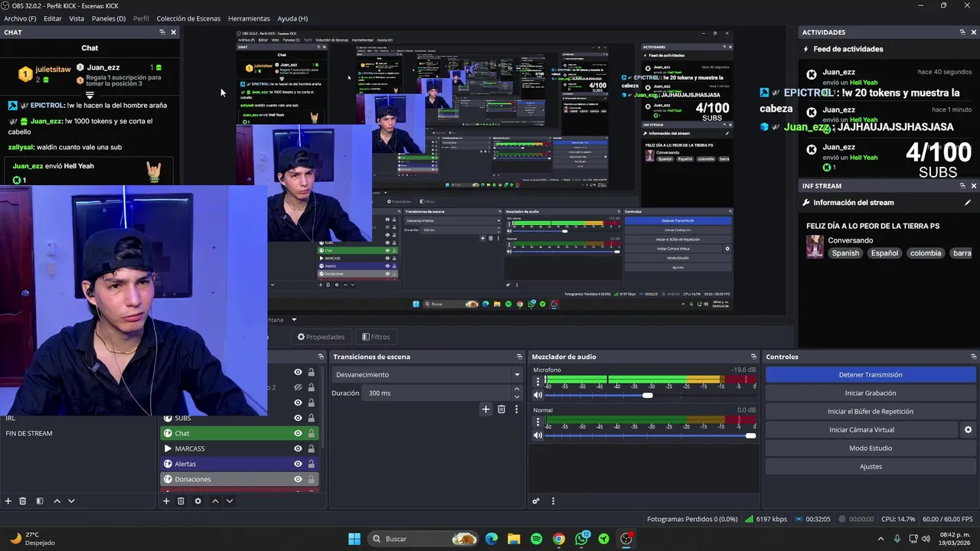Remove the selected source with the trash icon

click(x=181, y=500)
